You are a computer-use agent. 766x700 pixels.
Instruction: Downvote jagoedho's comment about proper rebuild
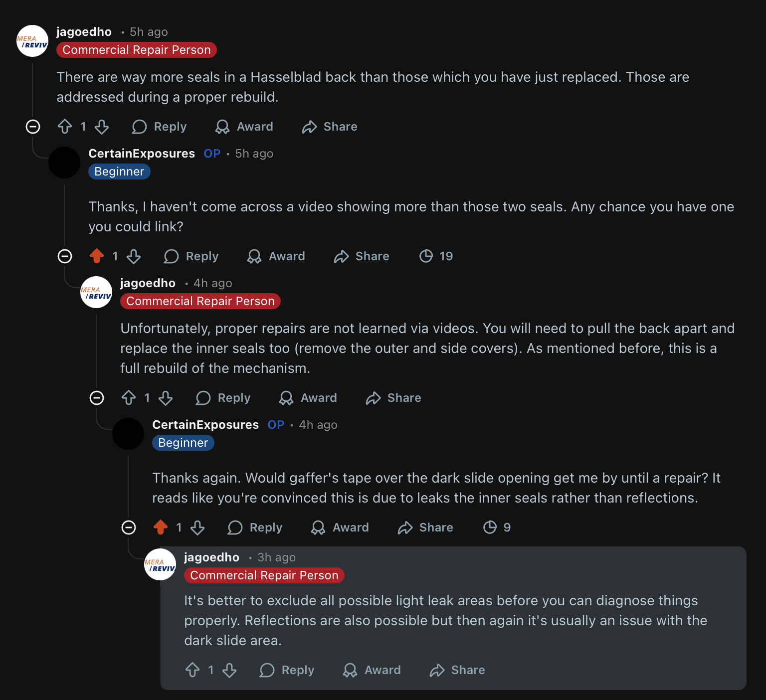pos(102,127)
